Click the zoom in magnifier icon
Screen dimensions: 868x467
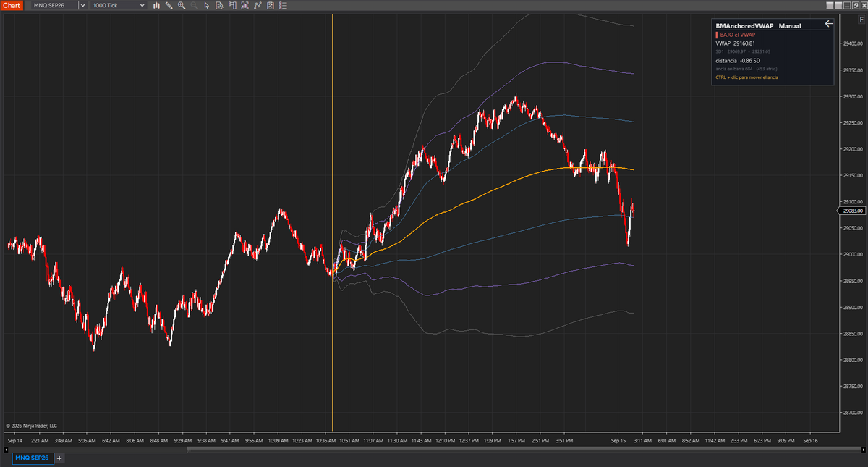(x=182, y=5)
